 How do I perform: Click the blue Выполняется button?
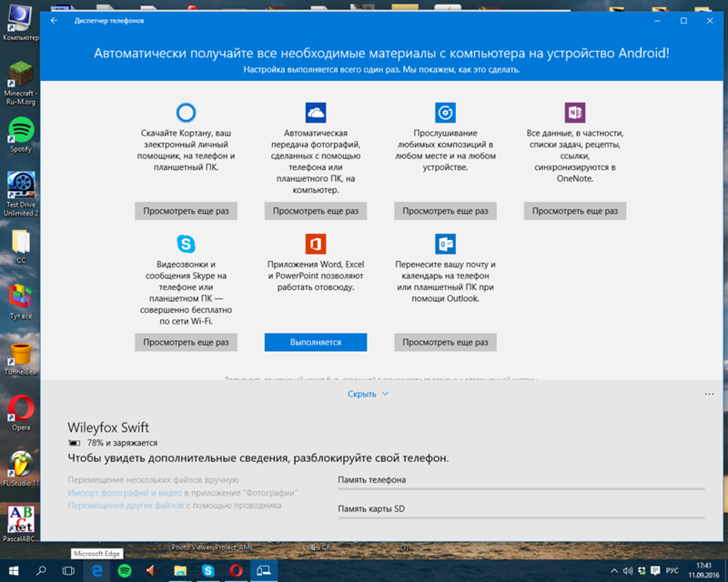pyautogui.click(x=316, y=342)
